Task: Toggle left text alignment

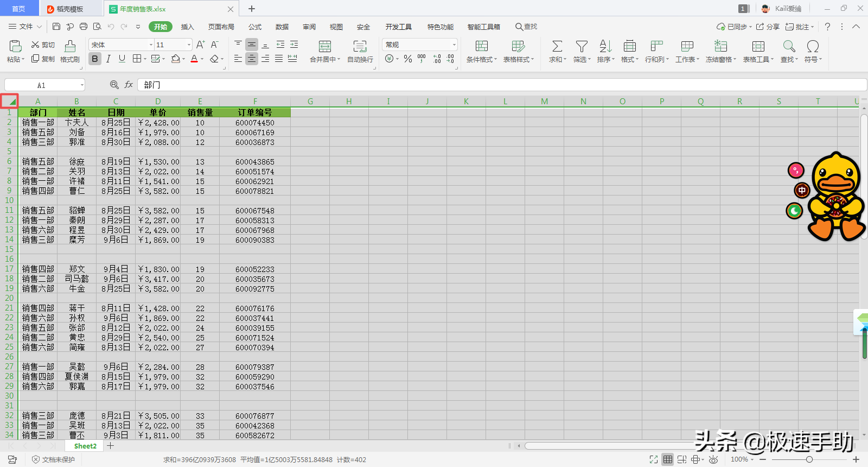Action: pyautogui.click(x=238, y=59)
